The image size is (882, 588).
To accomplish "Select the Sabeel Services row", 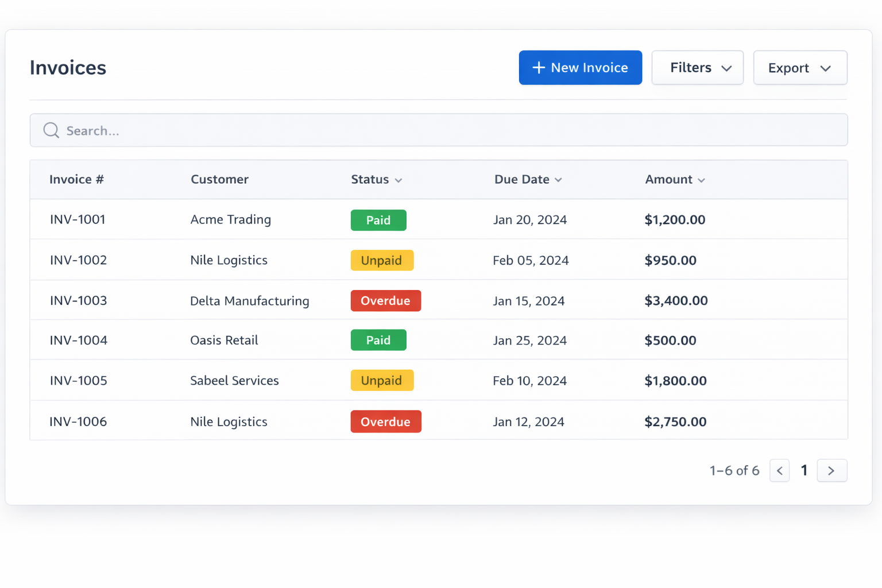I will (234, 380).
